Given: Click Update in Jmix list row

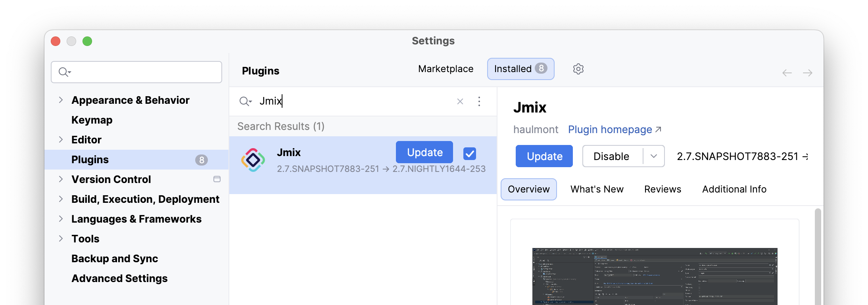Looking at the screenshot, I should [424, 152].
